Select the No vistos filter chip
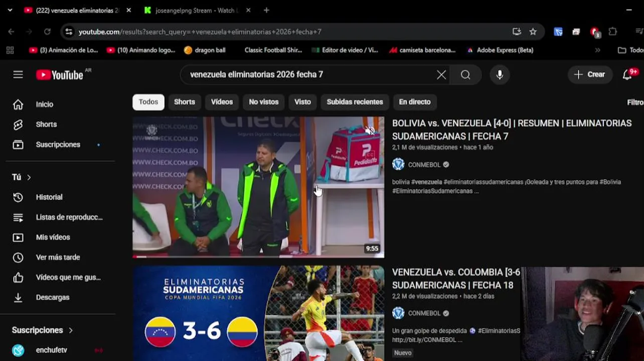Screen dimensions: 644x361 tap(264, 102)
